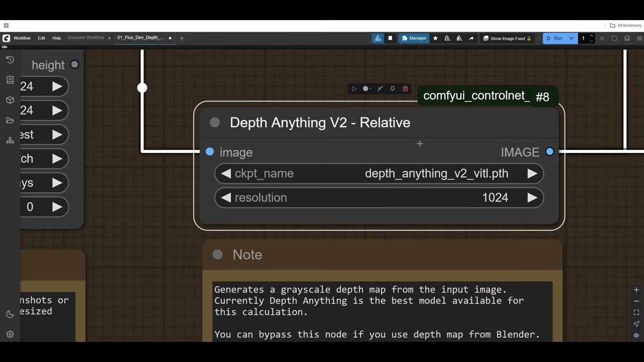Open settings with the gear icon
This screenshot has width=644, height=362.
point(10,334)
